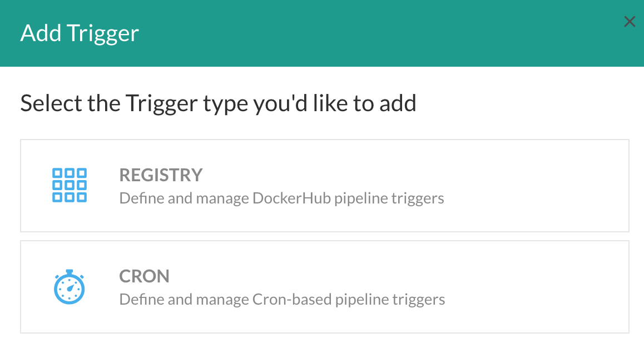The image size is (644, 338).
Task: Select the CRON trigger type heading
Action: pyautogui.click(x=144, y=276)
